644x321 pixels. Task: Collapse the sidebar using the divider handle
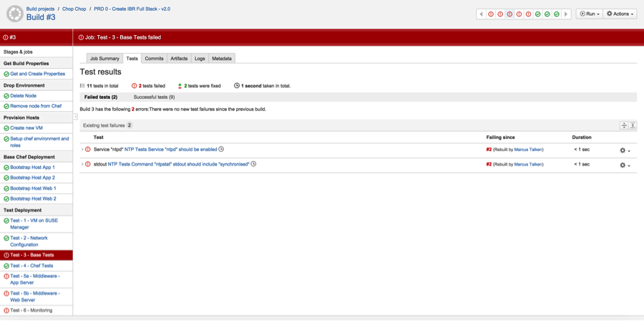pos(75,117)
